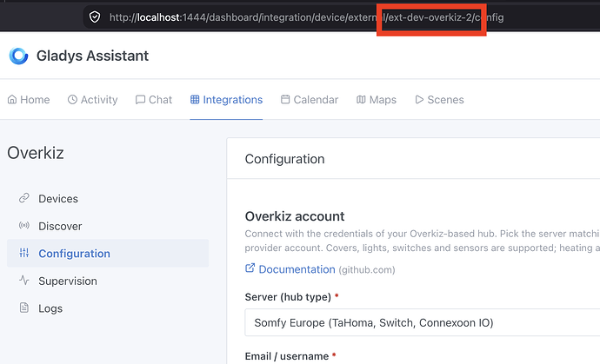Viewport: 600px width, 364px height.
Task: Open the Chat tab
Action: click(x=154, y=100)
